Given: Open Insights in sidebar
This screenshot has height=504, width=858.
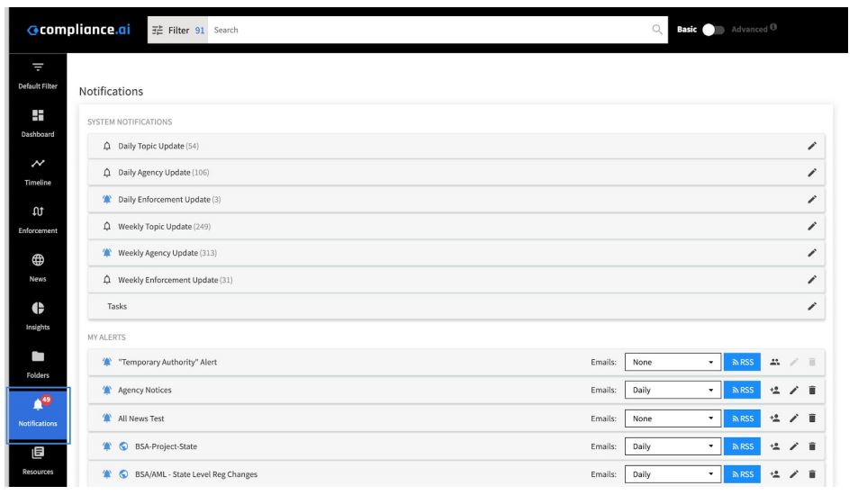Looking at the screenshot, I should coord(38,316).
